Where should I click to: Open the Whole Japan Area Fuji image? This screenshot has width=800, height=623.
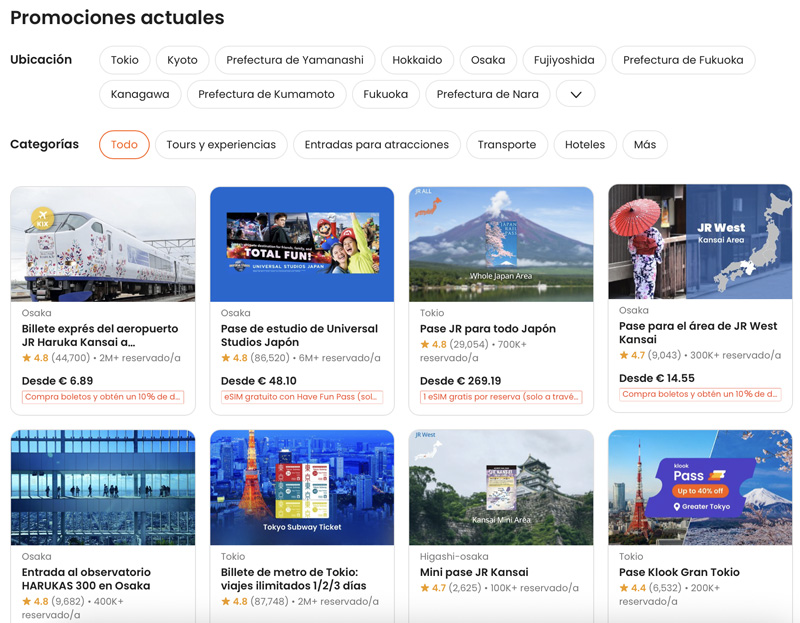501,244
